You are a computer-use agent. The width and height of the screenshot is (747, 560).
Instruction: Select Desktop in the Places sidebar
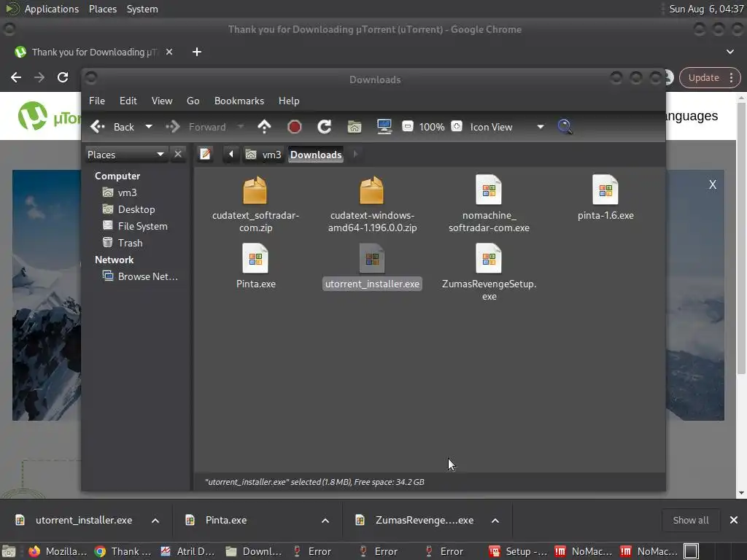(x=129, y=209)
